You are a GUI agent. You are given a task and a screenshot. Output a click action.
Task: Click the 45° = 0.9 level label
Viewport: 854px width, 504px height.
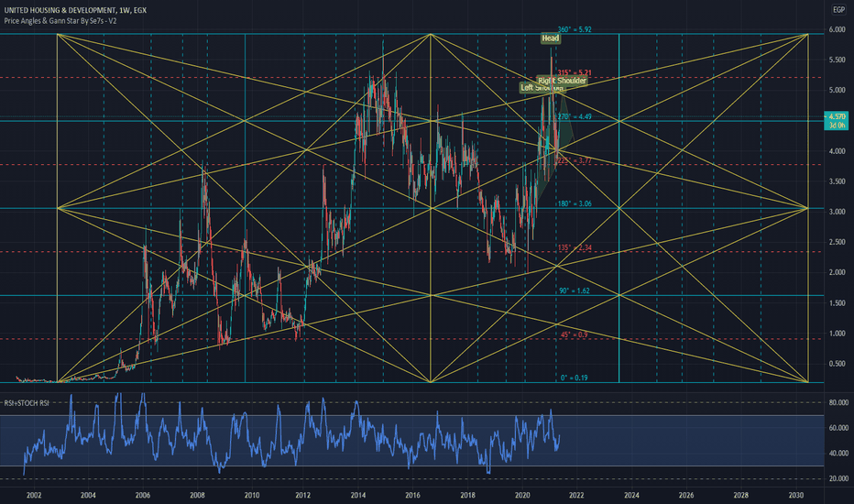point(574,334)
